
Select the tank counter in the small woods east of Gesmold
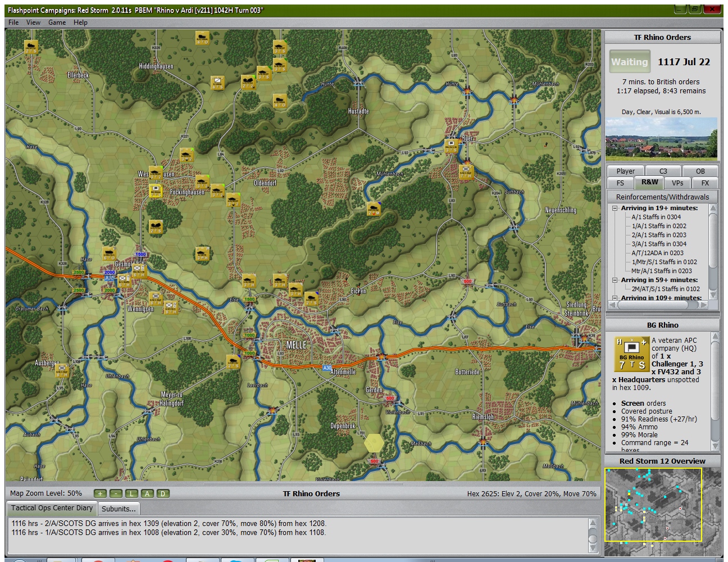tap(202, 253)
